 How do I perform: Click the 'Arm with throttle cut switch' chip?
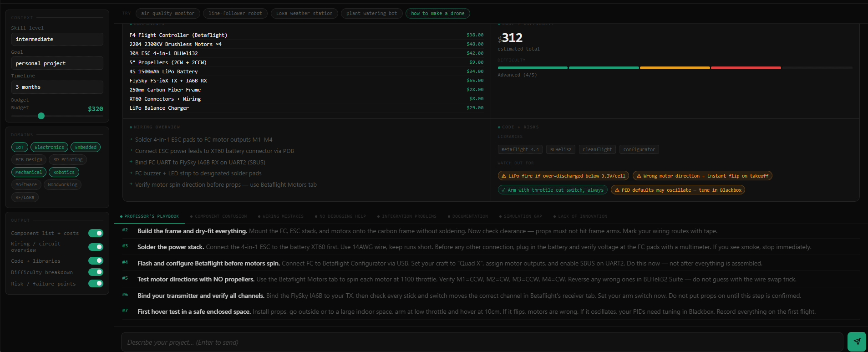(x=553, y=190)
